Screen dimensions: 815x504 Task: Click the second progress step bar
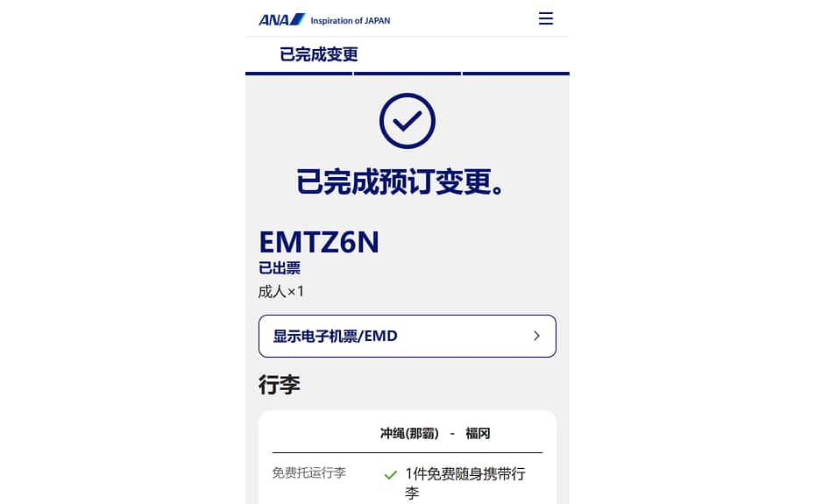[x=407, y=74]
